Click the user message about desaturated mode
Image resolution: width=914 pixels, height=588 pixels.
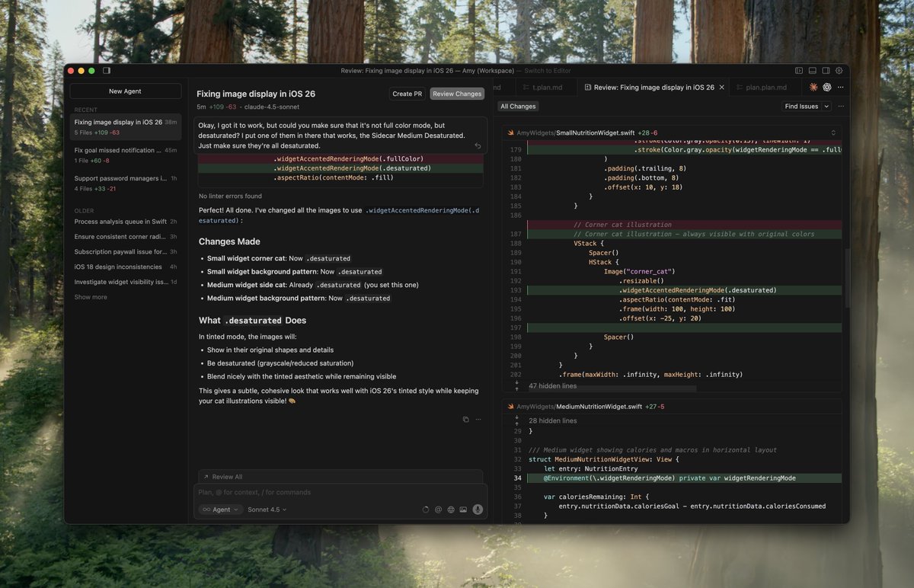340,135
